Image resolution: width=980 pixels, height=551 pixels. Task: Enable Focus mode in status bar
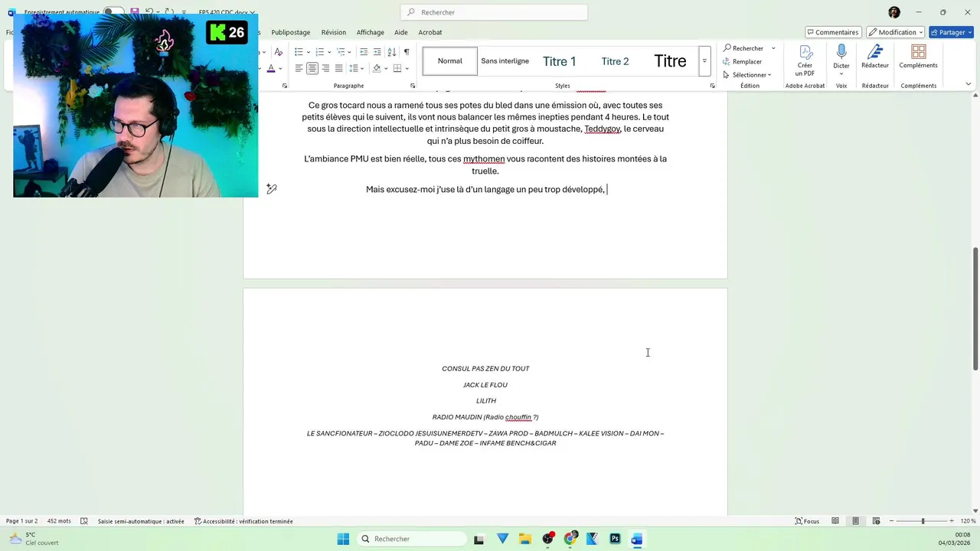pyautogui.click(x=806, y=521)
